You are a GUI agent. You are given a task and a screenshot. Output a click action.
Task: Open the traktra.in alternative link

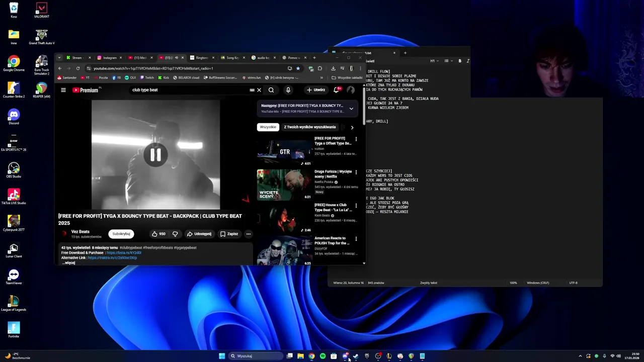[112, 258]
